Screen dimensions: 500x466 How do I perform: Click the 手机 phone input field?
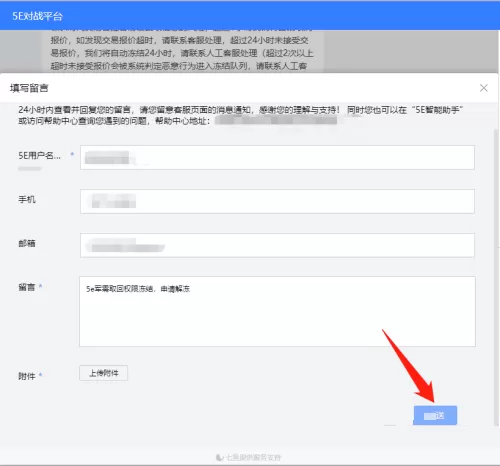(x=277, y=201)
